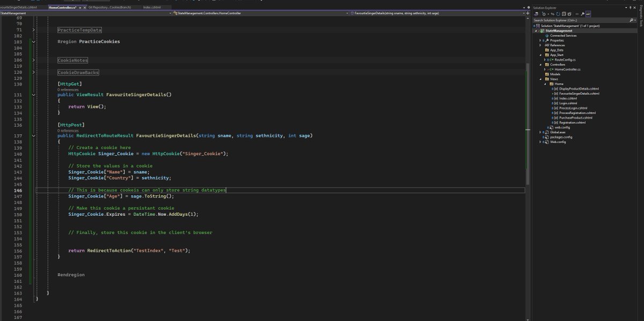The image size is (644, 321).
Task: Open PurchaseProduct.cshtml file
Action: point(576,118)
